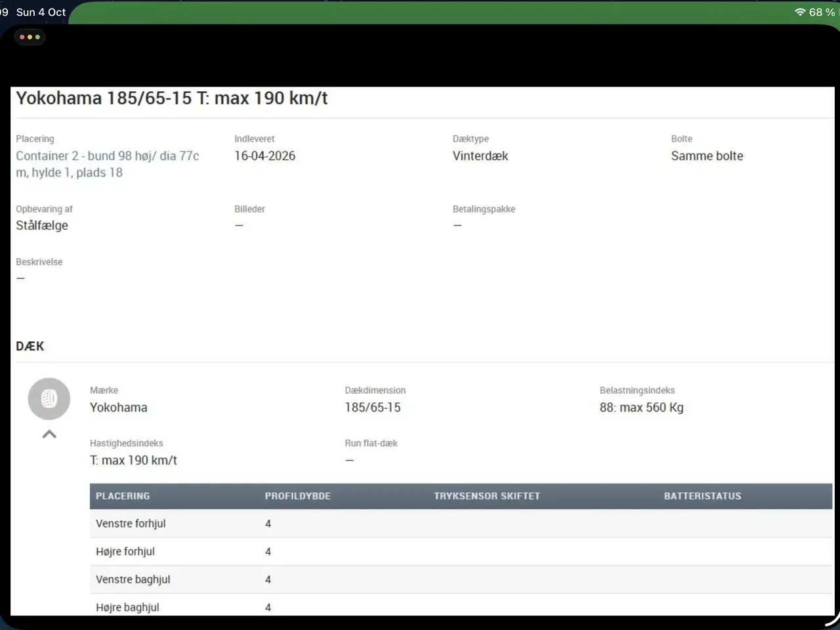Select the Venstre forhjul row
840x630 pixels.
(461, 524)
